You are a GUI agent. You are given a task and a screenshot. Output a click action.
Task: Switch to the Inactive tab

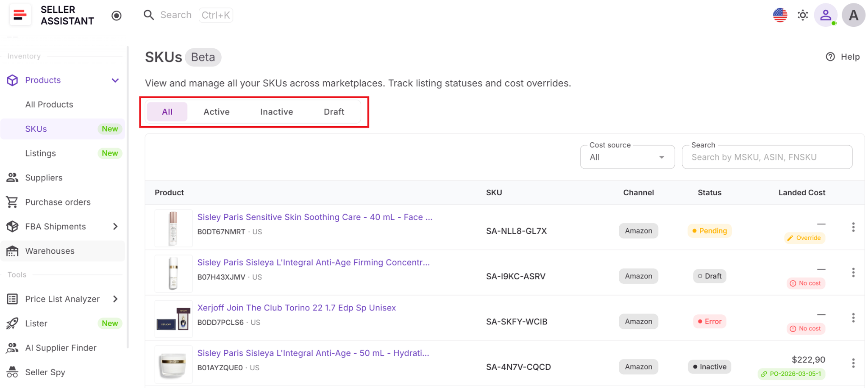click(x=277, y=112)
